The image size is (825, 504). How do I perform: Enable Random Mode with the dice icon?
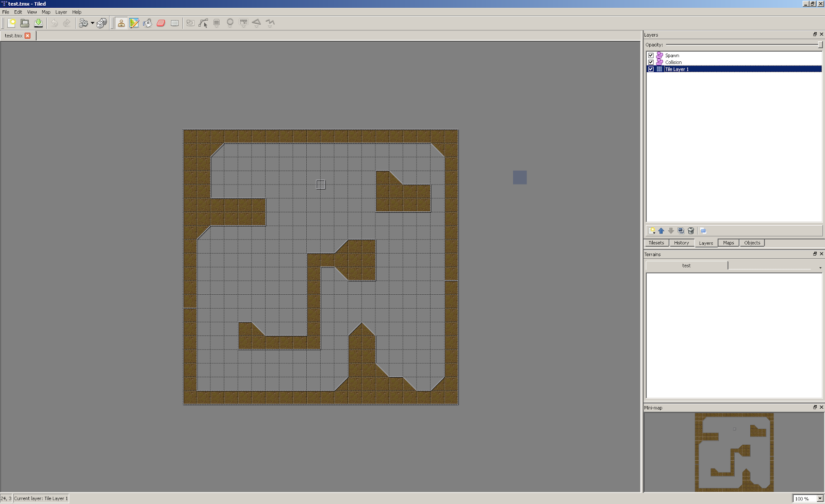102,23
